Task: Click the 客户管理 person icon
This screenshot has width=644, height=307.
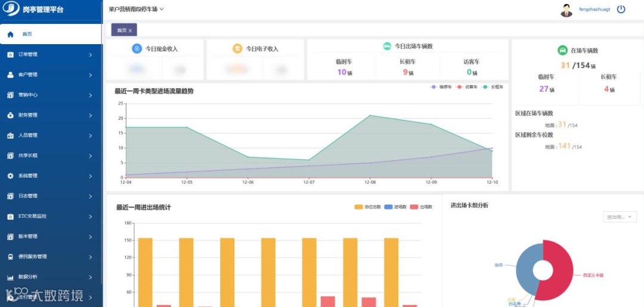Action: tap(10, 75)
